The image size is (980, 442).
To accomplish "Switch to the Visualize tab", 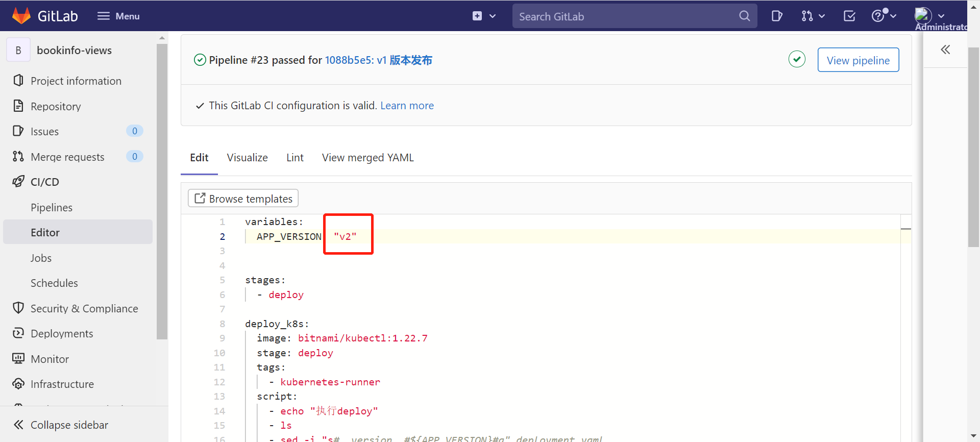I will (247, 158).
